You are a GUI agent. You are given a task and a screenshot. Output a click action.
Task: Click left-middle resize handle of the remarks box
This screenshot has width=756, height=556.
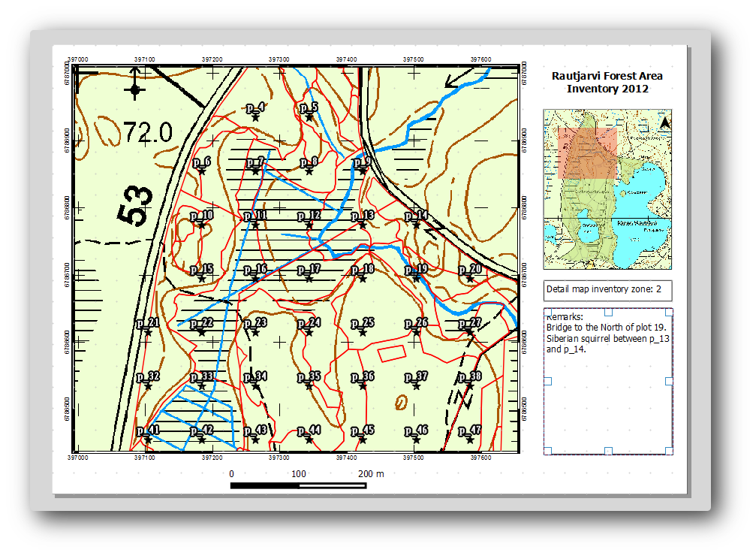click(547, 381)
